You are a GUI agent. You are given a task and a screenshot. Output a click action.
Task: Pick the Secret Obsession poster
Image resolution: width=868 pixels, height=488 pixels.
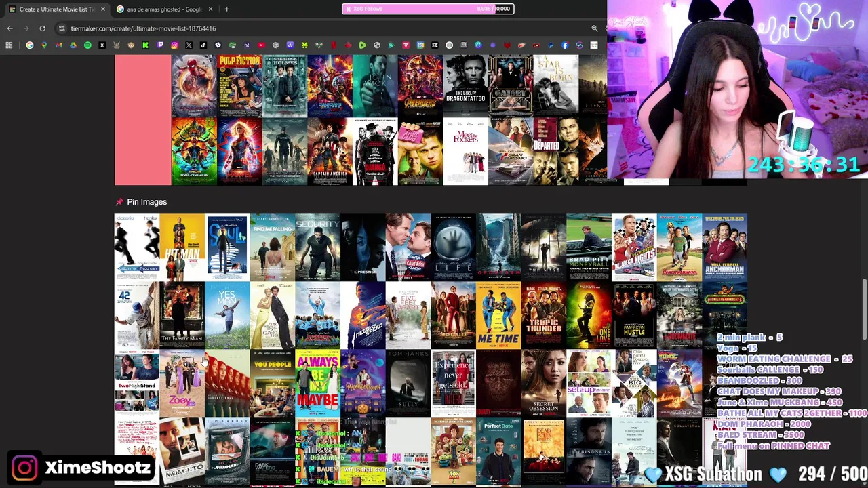(544, 383)
